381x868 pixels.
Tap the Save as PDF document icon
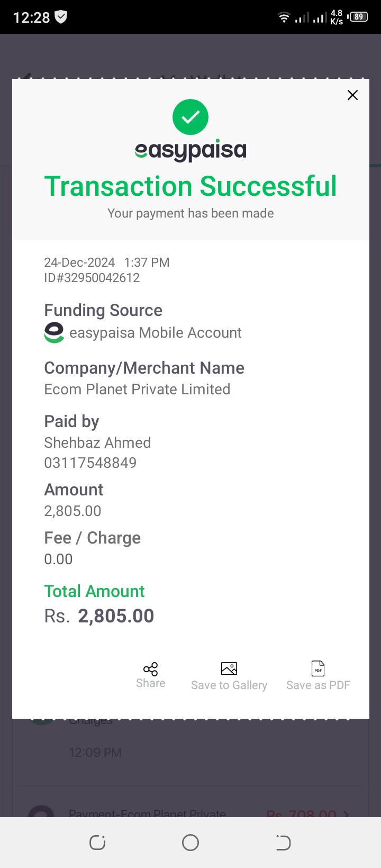318,668
